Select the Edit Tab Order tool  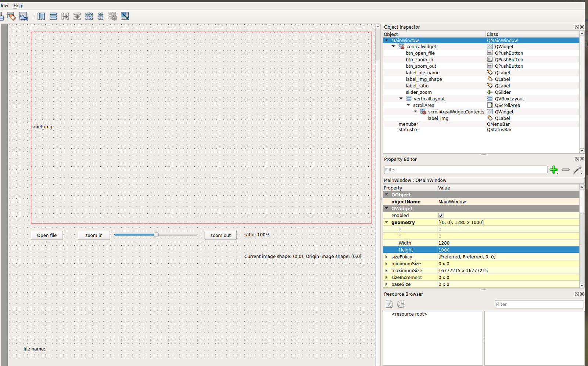pos(24,16)
